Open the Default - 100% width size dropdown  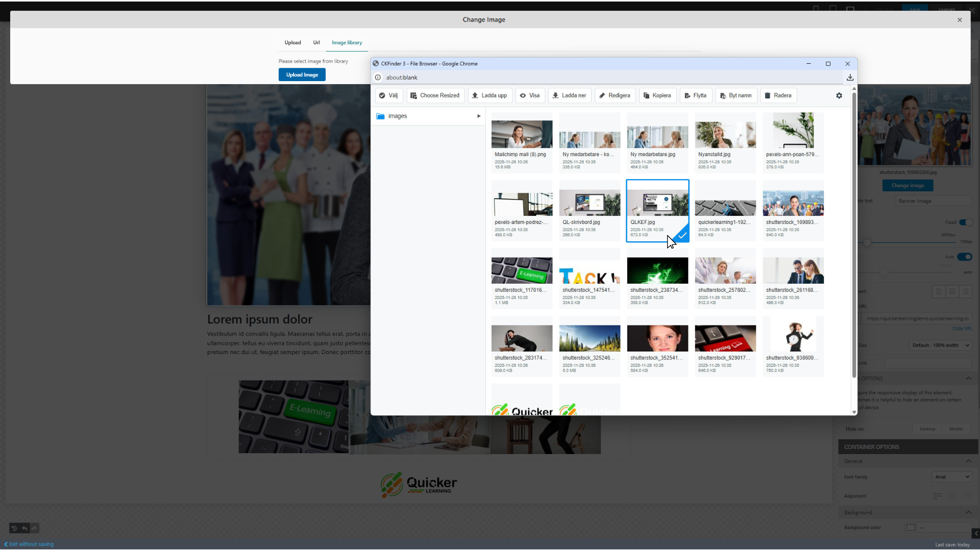pyautogui.click(x=940, y=345)
